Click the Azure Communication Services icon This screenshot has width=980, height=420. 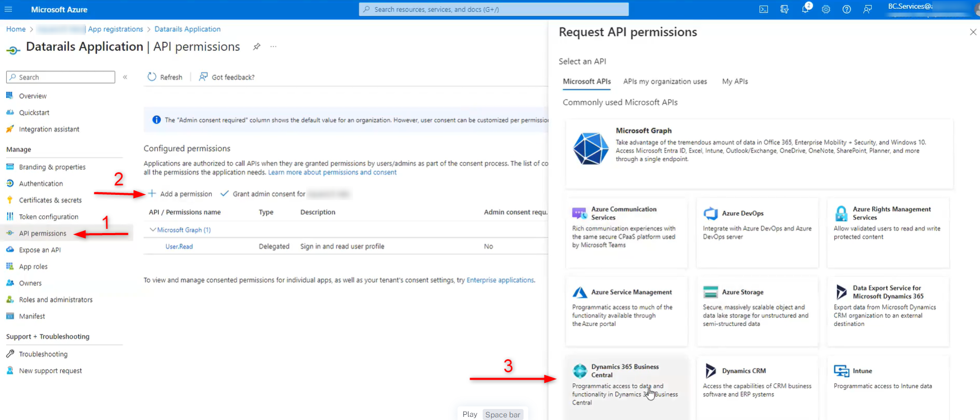[x=580, y=213]
